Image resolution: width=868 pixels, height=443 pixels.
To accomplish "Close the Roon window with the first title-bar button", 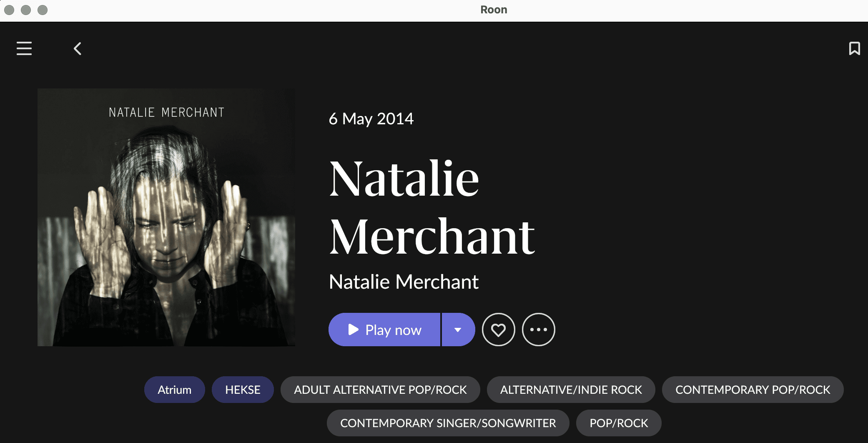I will (9, 10).
